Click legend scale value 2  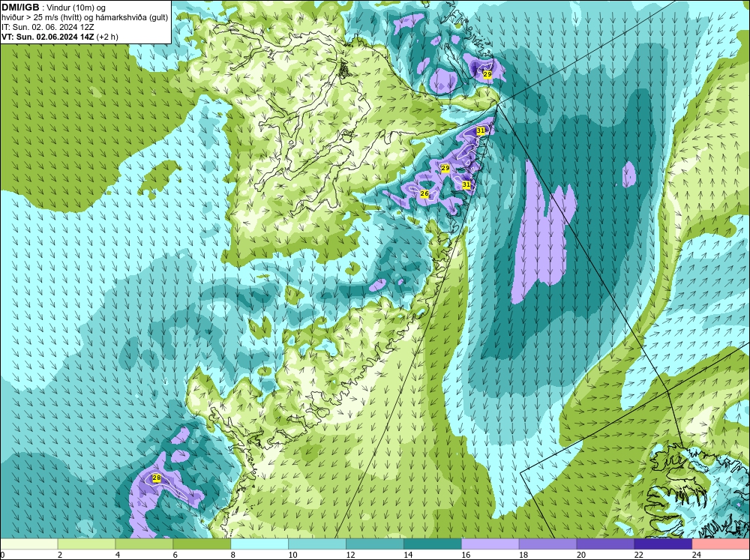tap(60, 555)
